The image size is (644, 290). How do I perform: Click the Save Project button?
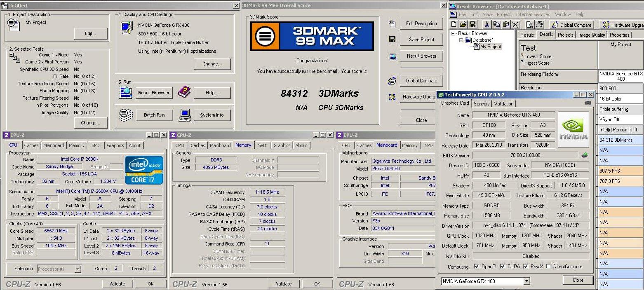point(421,40)
